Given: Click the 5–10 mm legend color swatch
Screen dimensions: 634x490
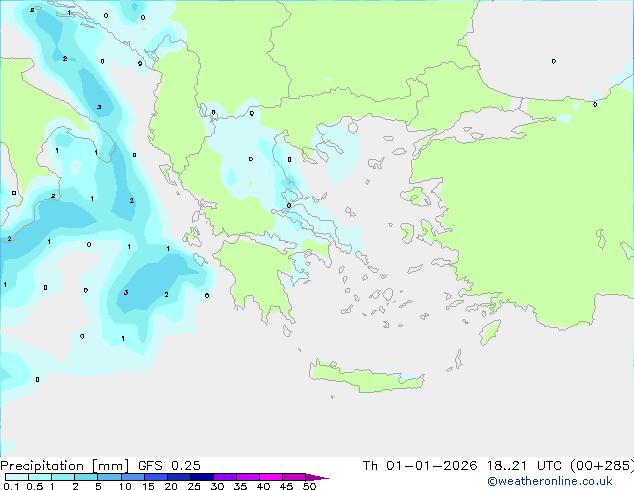Looking at the screenshot, I should click(109, 477).
